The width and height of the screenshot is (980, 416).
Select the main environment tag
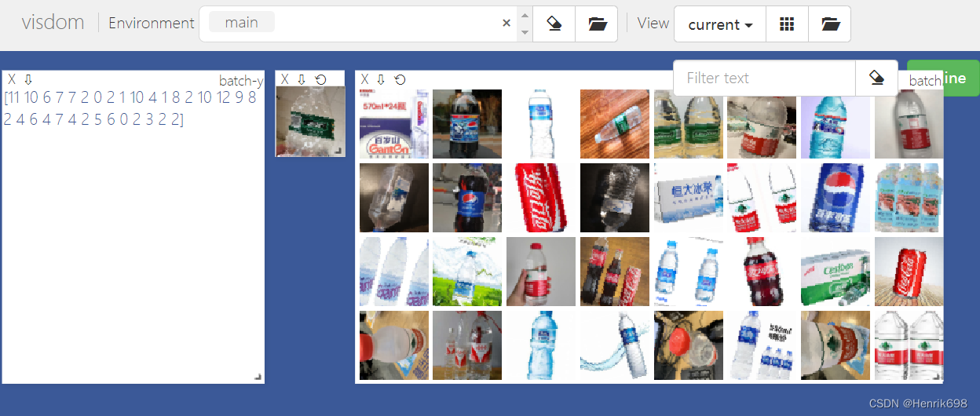point(241,23)
